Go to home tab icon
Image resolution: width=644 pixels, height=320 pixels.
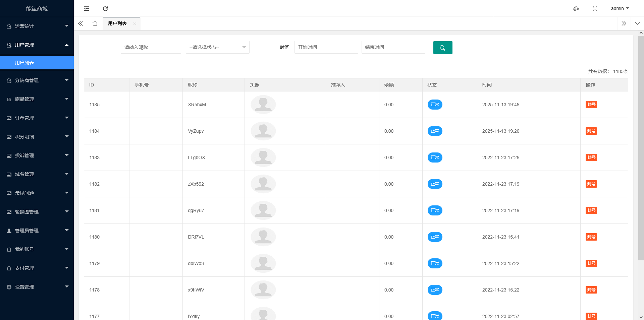pyautogui.click(x=95, y=23)
